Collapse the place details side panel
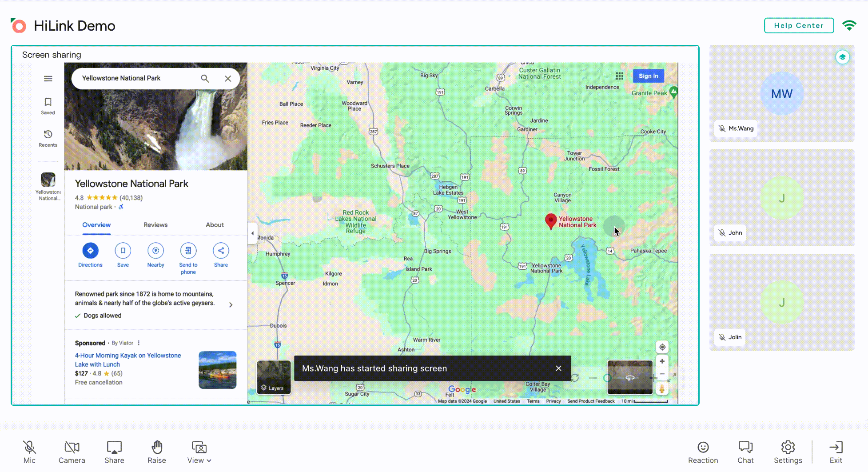Image resolution: width=868 pixels, height=472 pixels. click(252, 232)
